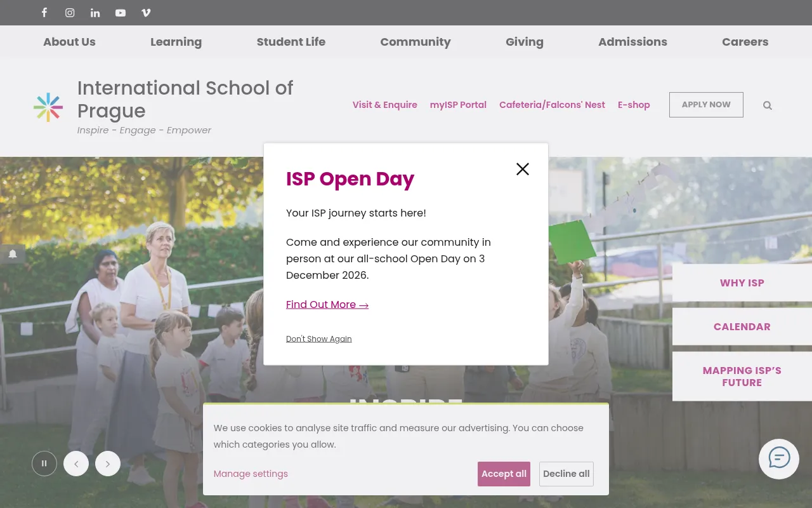Pause the hero slideshow
Viewport: 812px width, 508px height.
[x=44, y=464]
